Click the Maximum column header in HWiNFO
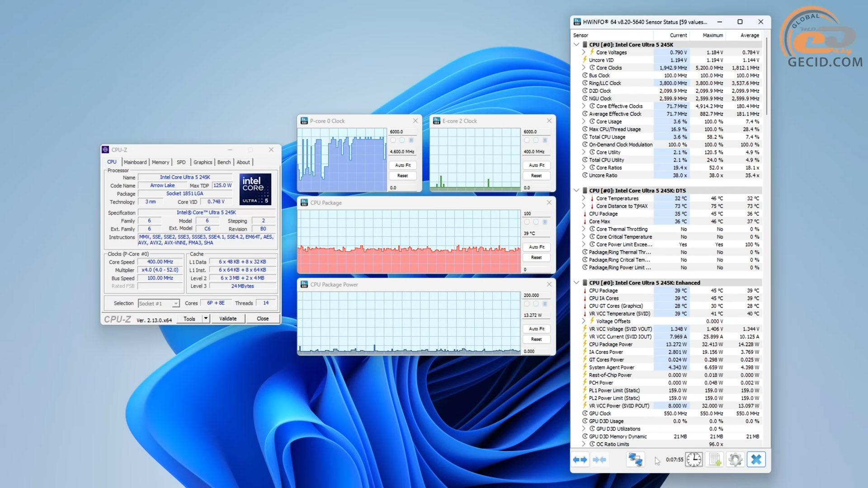The height and width of the screenshot is (488, 868). click(x=712, y=35)
